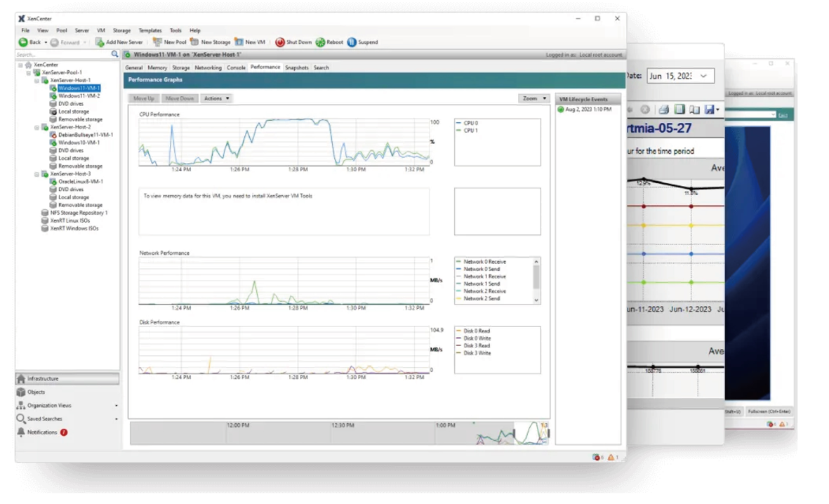The image size is (829, 504).
Task: Click the New Storage icon
Action: (x=194, y=42)
